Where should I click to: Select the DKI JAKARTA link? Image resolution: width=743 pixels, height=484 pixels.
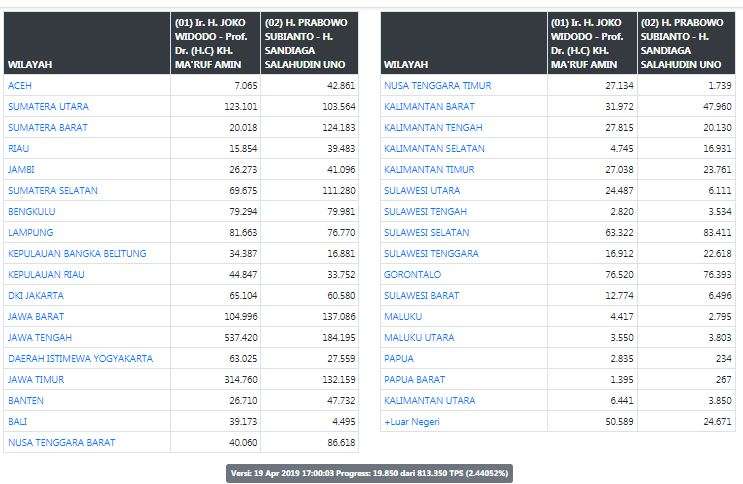(x=36, y=296)
